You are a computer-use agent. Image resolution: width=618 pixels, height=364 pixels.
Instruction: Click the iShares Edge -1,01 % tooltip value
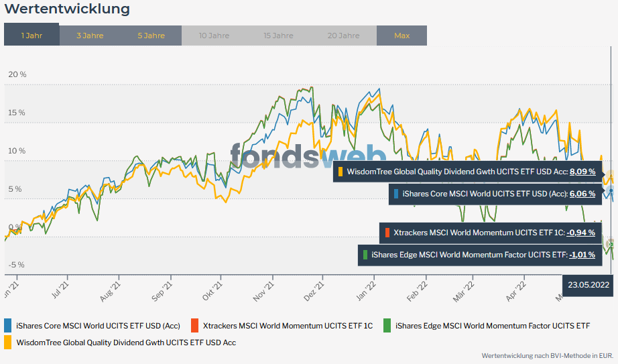tap(582, 255)
